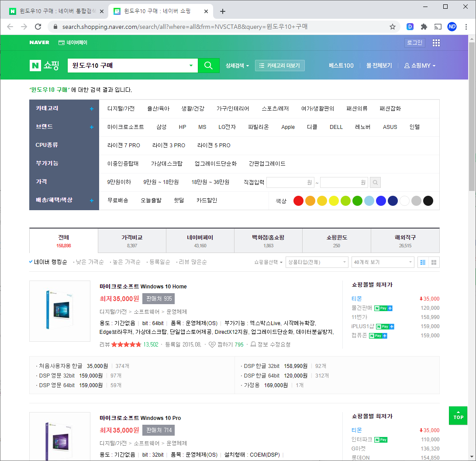Click the cast media icon in toolbar
This screenshot has height=461, width=476.
[438, 27]
